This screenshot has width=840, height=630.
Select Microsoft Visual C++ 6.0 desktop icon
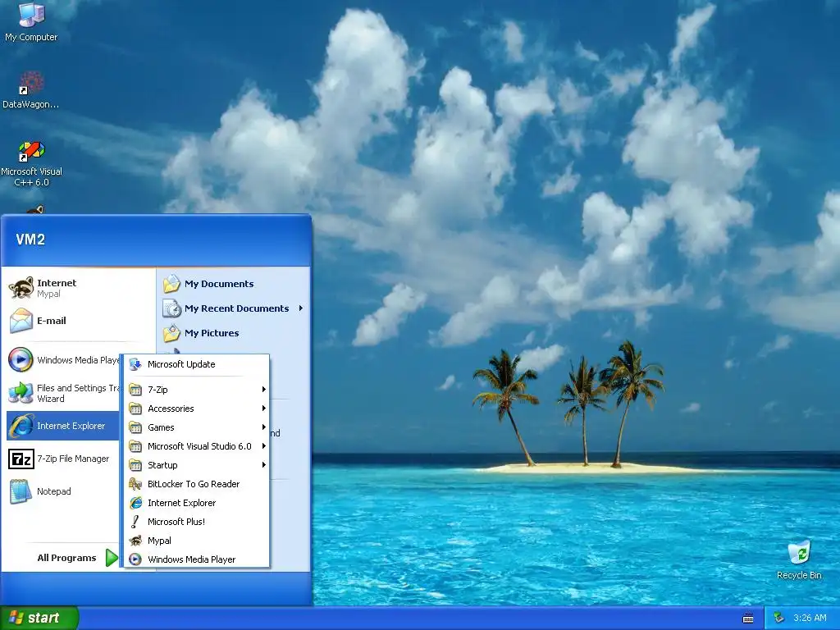tap(31, 163)
